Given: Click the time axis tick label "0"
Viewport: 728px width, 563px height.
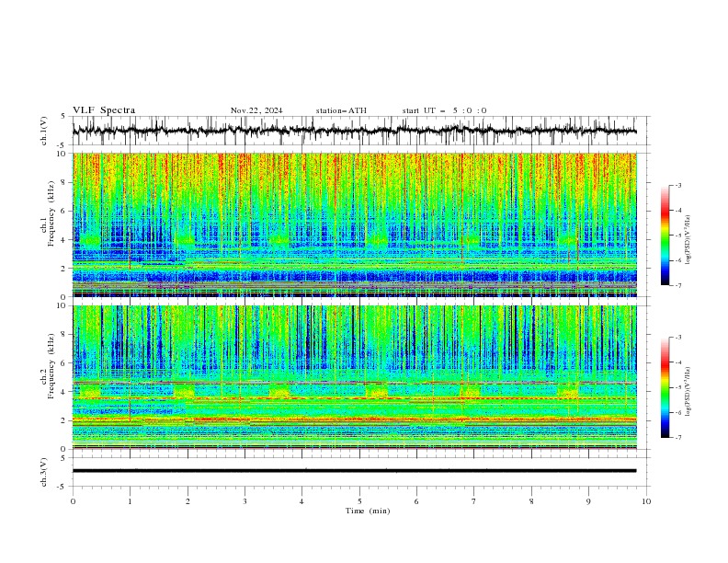Looking at the screenshot, I should pyautogui.click(x=73, y=501).
